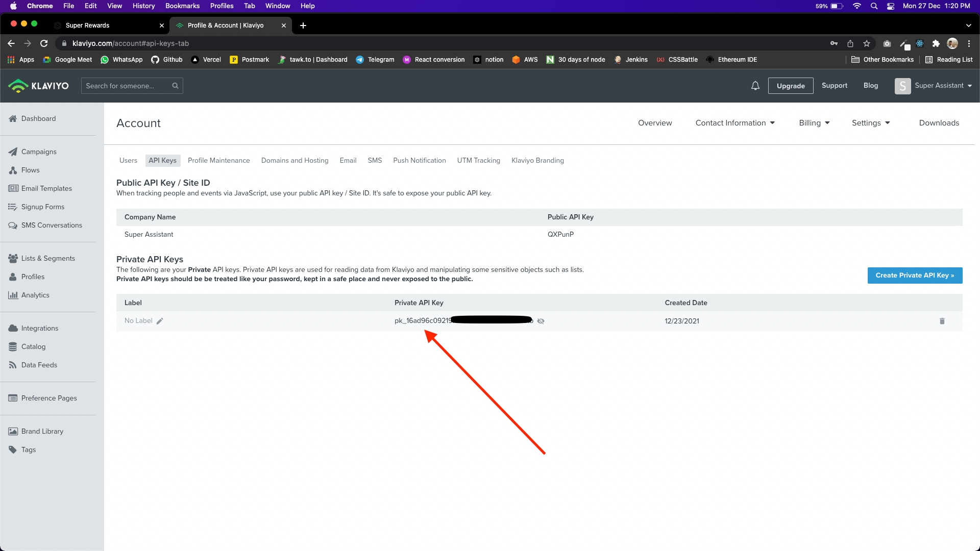Click Create Private API Key button
The width and height of the screenshot is (980, 551).
(x=915, y=275)
